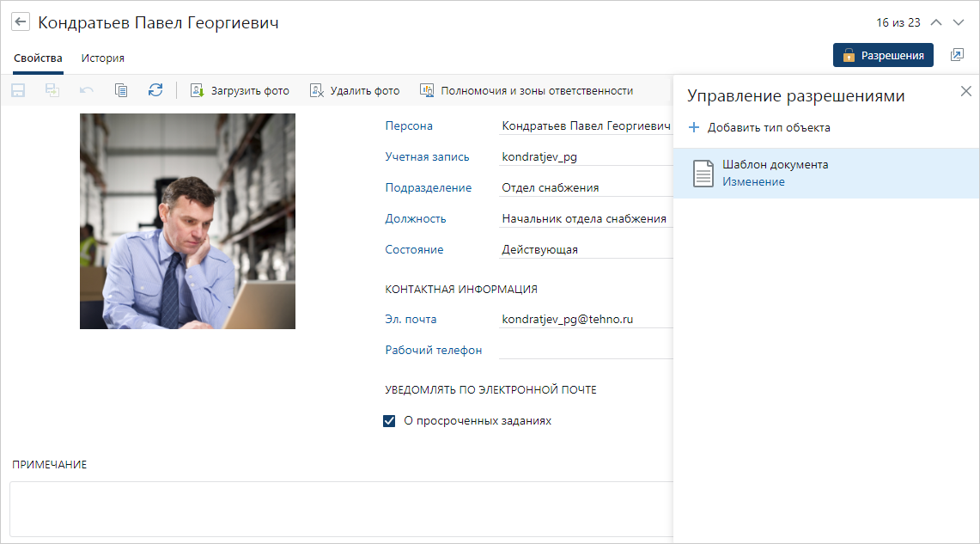Click the Save and Close icon
Image resolution: width=980 pixels, height=544 pixels.
[x=52, y=90]
